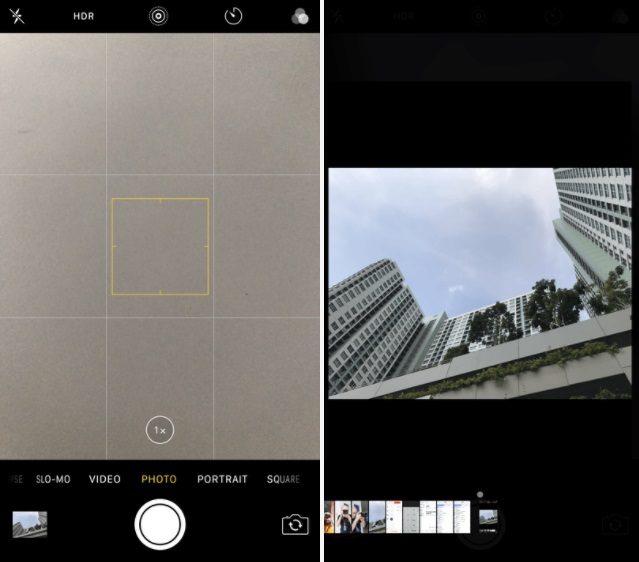Tap the 1x zoom button
The image size is (639, 562).
coord(160,430)
